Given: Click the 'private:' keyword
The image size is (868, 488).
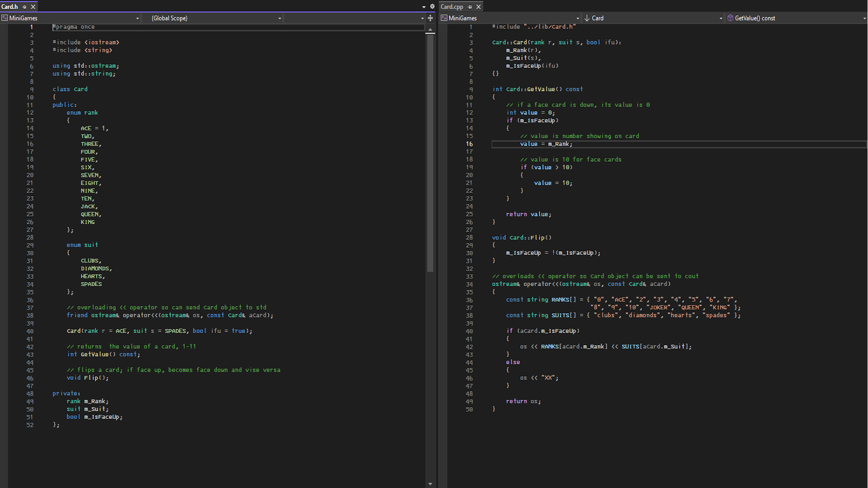Looking at the screenshot, I should [66, 394].
